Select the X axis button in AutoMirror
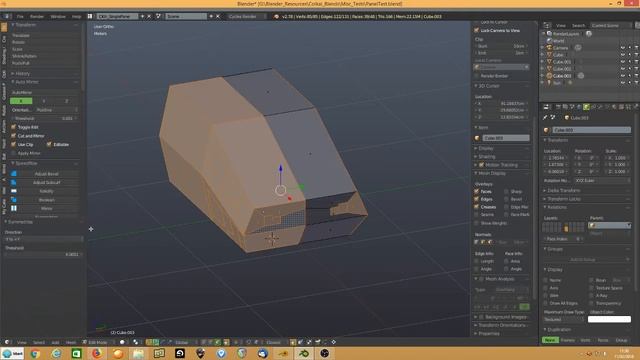The height and width of the screenshot is (360, 640). tap(21, 101)
